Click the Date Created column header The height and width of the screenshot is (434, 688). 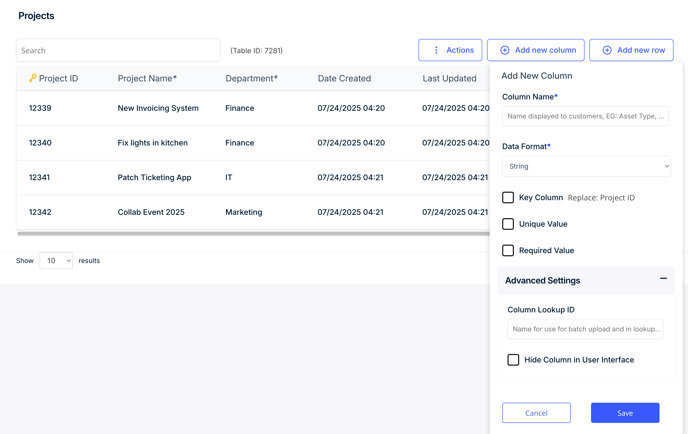344,78
